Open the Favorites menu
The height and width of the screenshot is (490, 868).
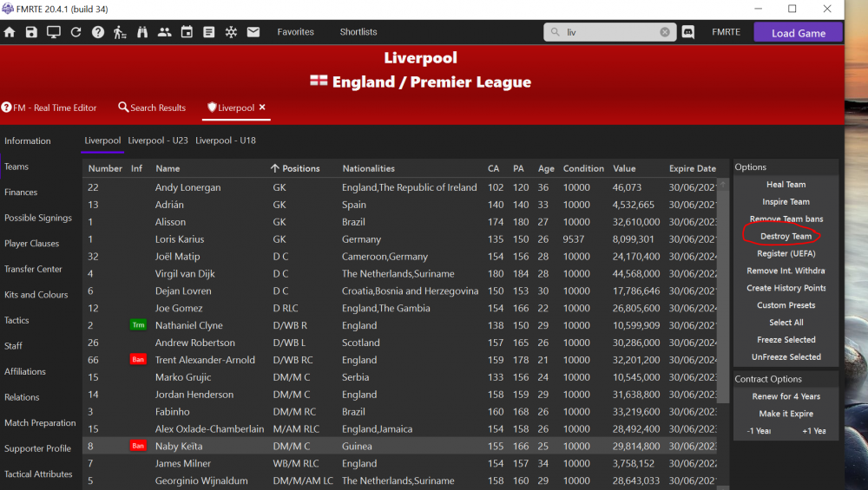[x=296, y=32]
